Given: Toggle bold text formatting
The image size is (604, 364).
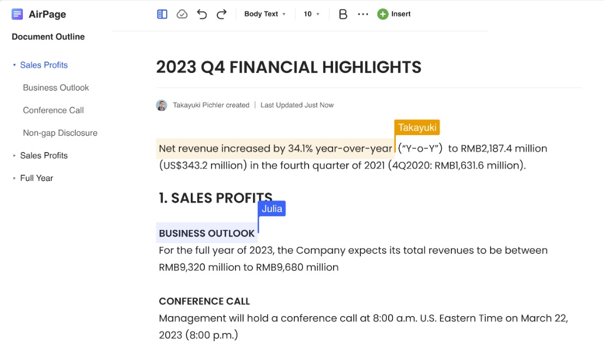Looking at the screenshot, I should [x=343, y=14].
